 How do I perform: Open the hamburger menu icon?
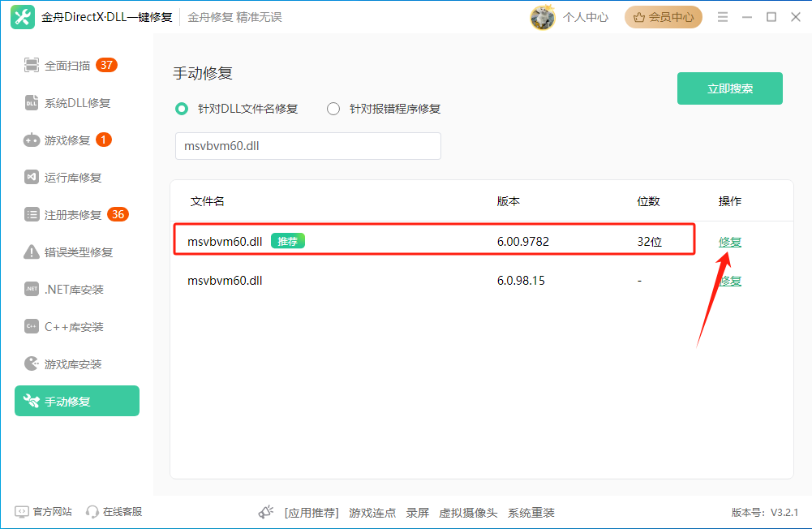(x=723, y=17)
